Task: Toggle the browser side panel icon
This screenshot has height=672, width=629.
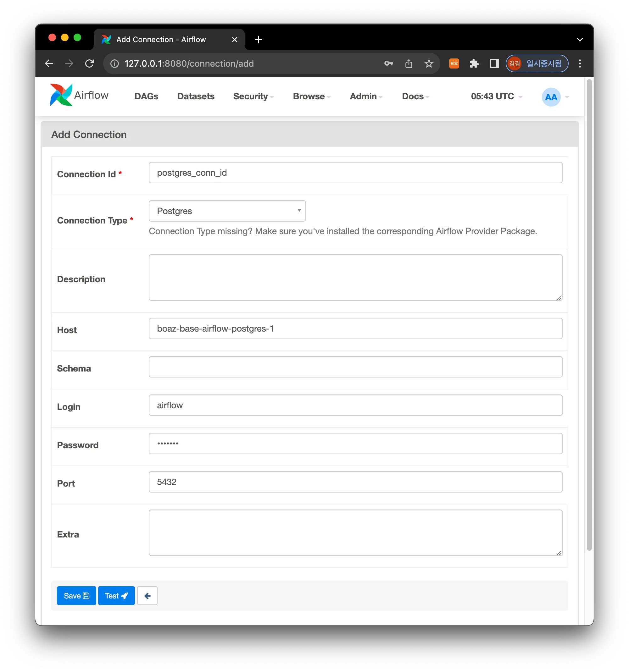Action: click(494, 63)
